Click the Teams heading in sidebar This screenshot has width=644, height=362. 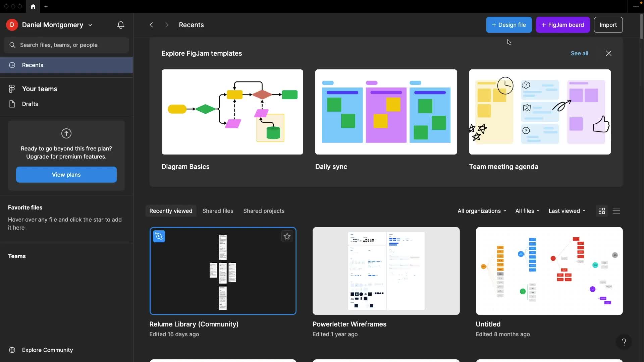point(17,256)
